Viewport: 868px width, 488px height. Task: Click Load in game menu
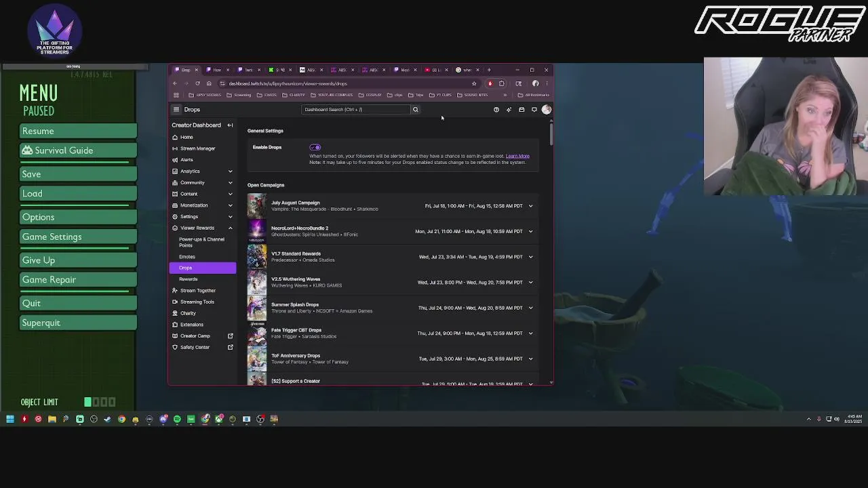pyautogui.click(x=78, y=194)
